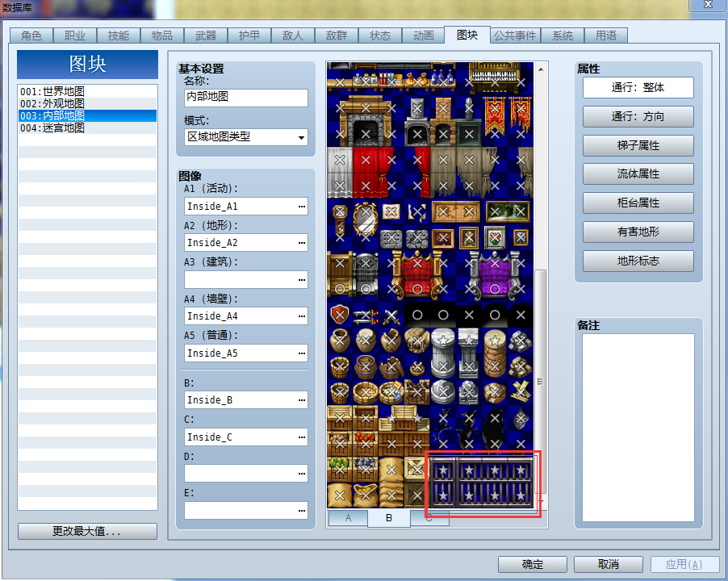Confirm with the 确定 button
The image size is (728, 581).
click(533, 564)
